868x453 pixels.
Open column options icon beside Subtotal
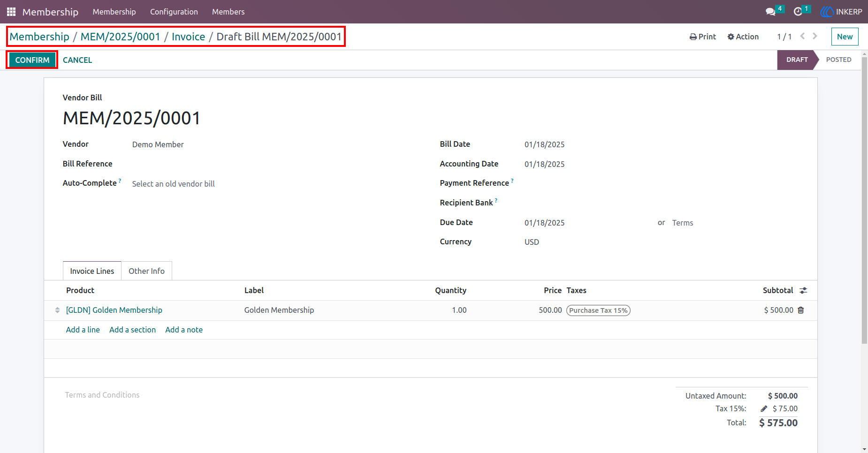[x=803, y=290]
